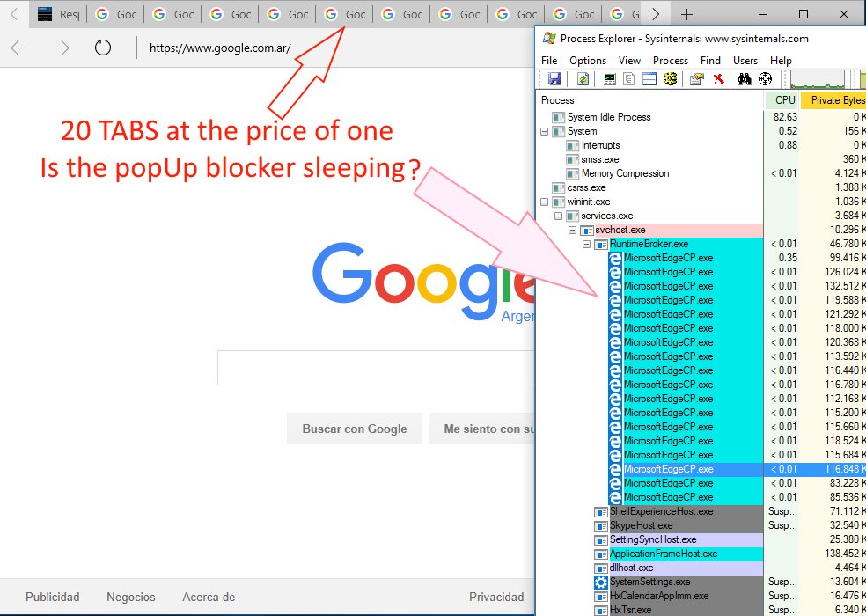This screenshot has width=866, height=616.
Task: Toggle the Show Process Tree icon
Action: click(629, 79)
